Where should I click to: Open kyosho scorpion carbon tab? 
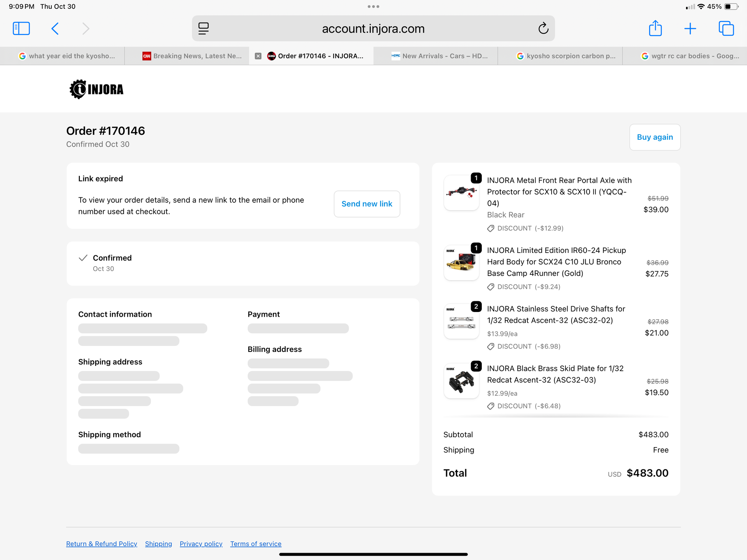566,56
